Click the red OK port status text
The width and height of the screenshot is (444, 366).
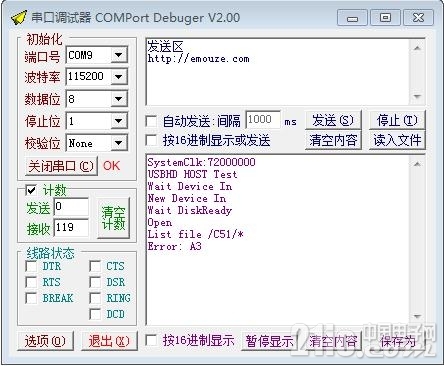tap(111, 166)
